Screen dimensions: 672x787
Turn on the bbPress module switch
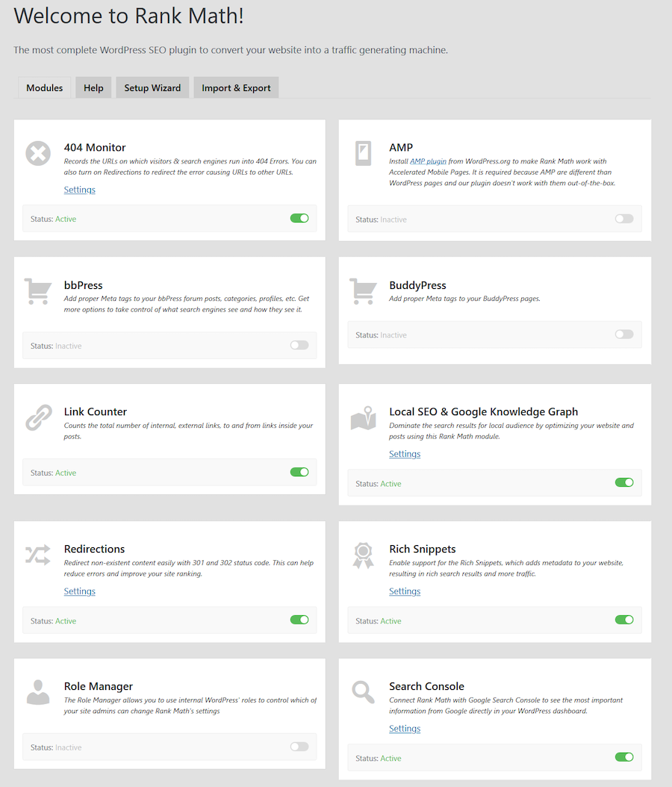coord(299,345)
